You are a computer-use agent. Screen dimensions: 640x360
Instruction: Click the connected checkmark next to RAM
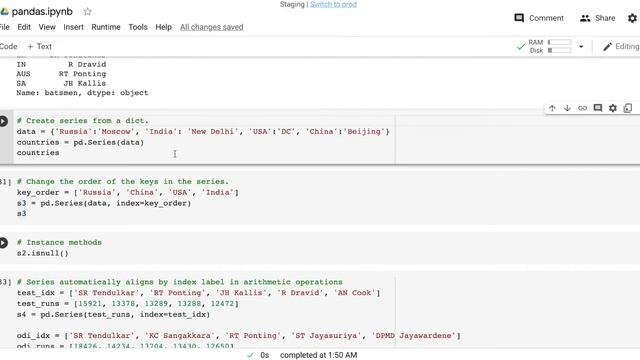520,47
